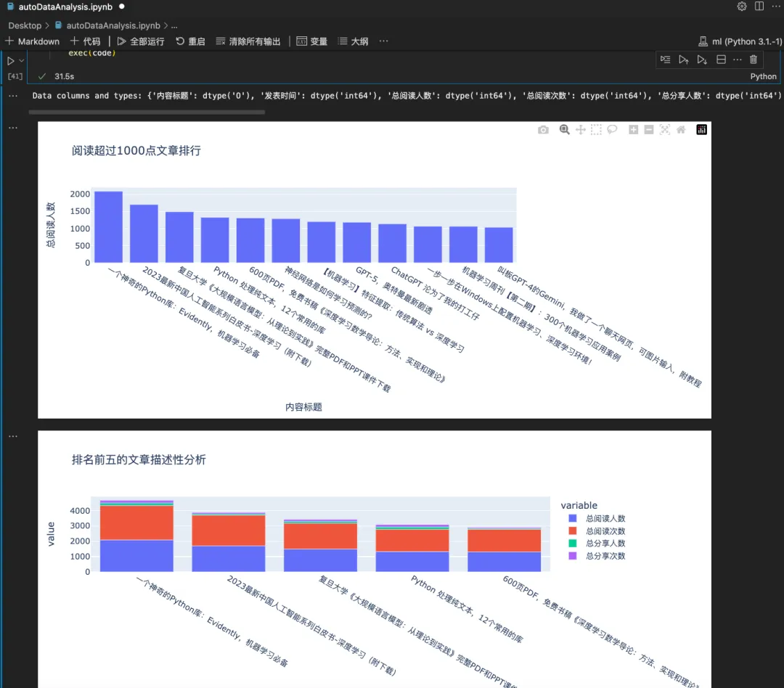Split the cell from the cell toolbar
The width and height of the screenshot is (784, 688).
coord(721,60)
